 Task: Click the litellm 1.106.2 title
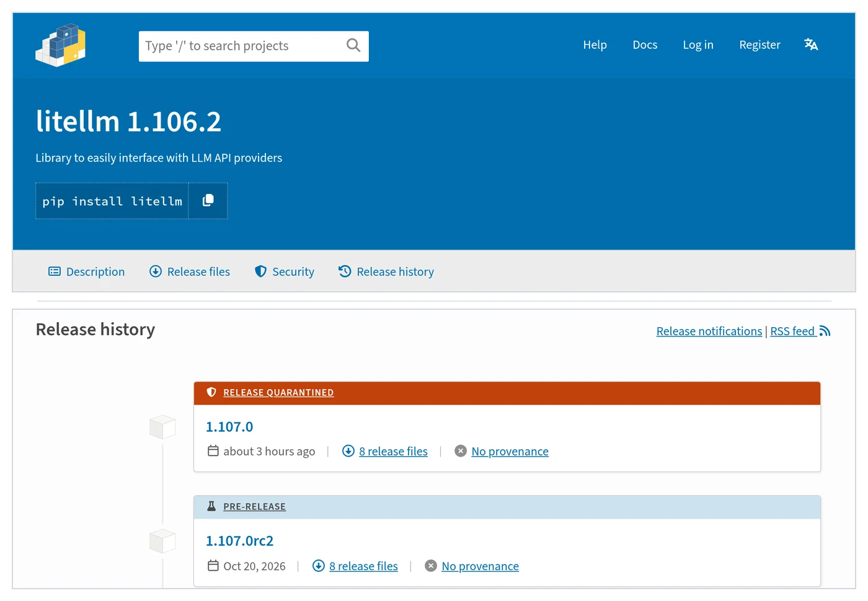click(128, 121)
